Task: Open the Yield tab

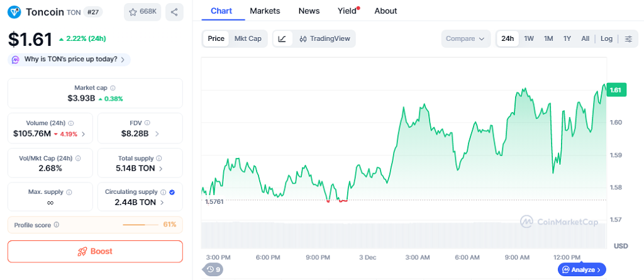Action: [x=347, y=11]
